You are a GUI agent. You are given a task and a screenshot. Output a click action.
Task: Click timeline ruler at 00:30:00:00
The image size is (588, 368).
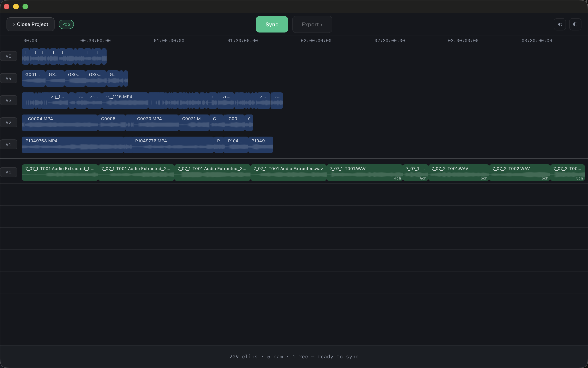[x=96, y=41]
